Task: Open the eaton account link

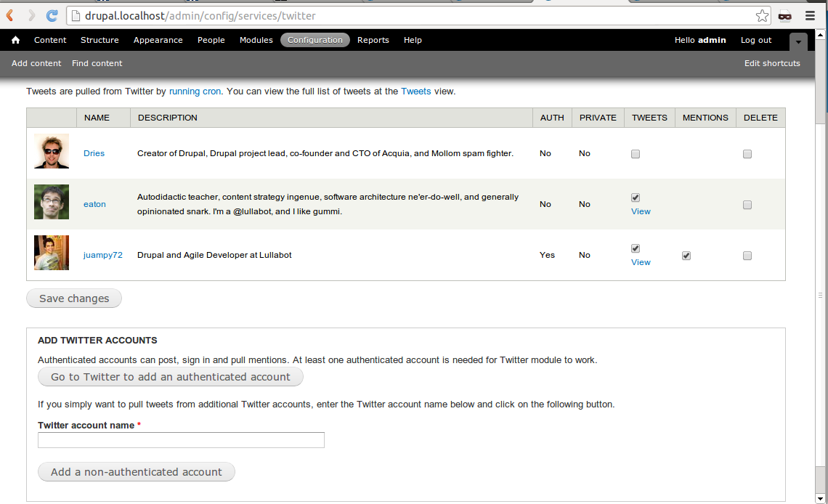Action: pyautogui.click(x=94, y=204)
